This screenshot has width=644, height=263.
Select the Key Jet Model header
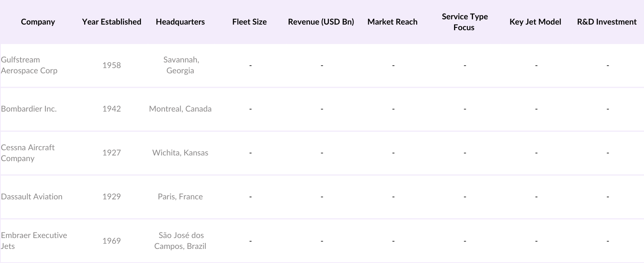pyautogui.click(x=535, y=22)
